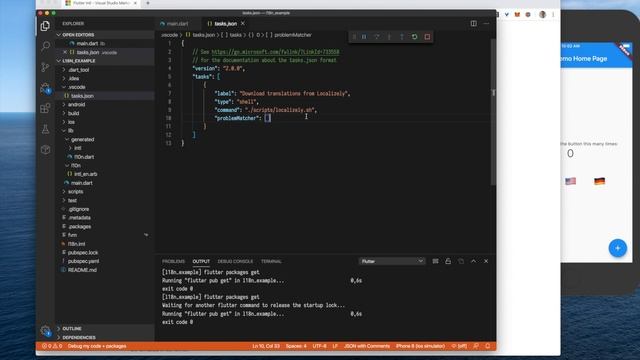Clear the Output panel

coord(436,261)
